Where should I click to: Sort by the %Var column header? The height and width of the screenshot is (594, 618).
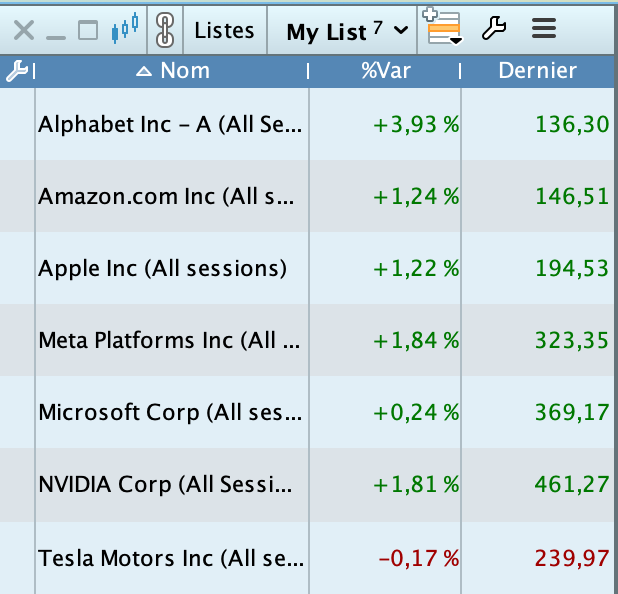pyautogui.click(x=383, y=71)
